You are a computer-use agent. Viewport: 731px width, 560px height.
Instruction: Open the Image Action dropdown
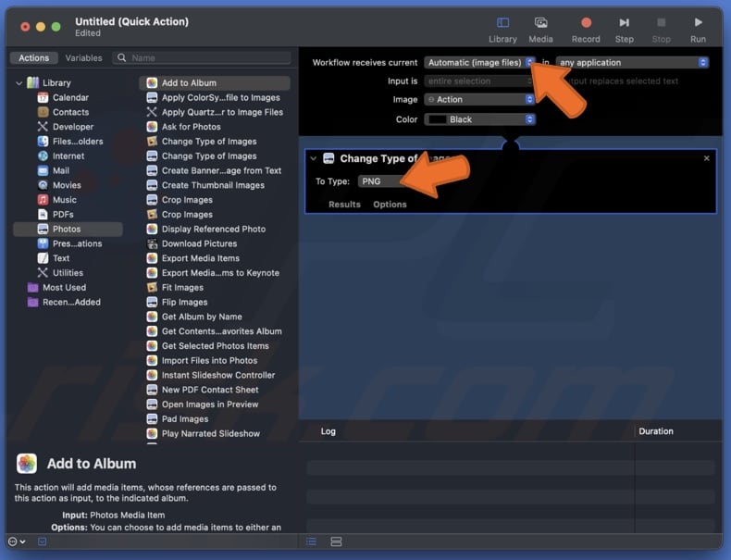pos(479,99)
